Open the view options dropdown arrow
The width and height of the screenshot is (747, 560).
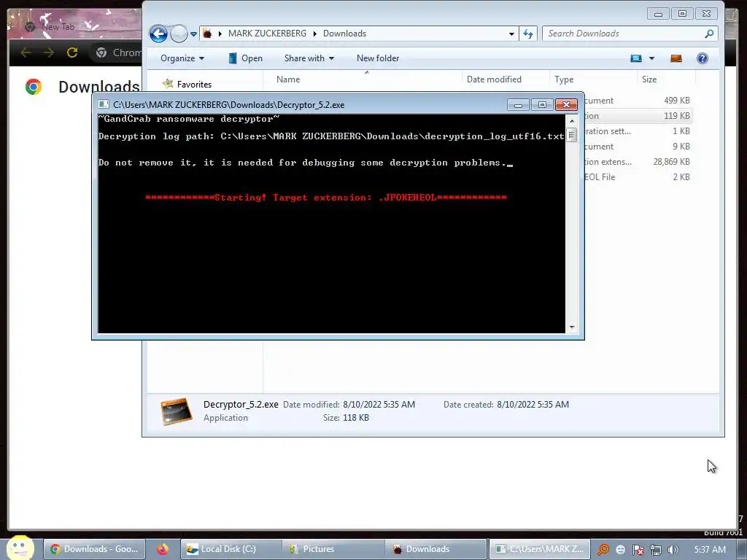pos(651,58)
